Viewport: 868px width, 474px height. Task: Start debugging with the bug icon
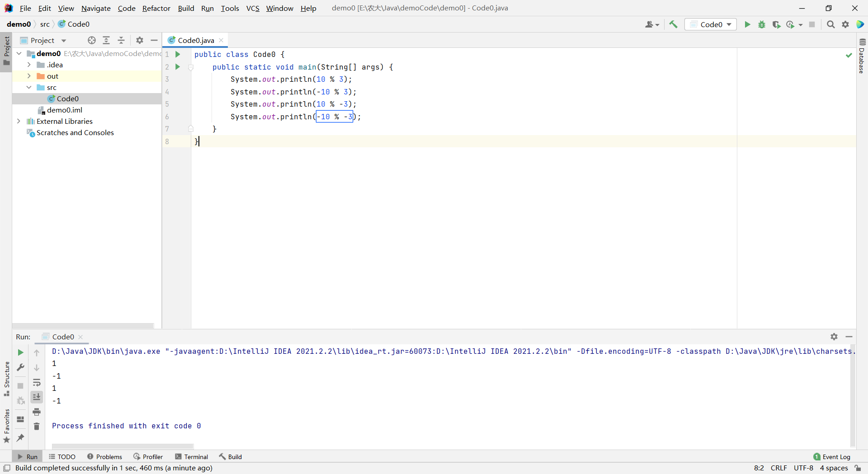coord(762,24)
